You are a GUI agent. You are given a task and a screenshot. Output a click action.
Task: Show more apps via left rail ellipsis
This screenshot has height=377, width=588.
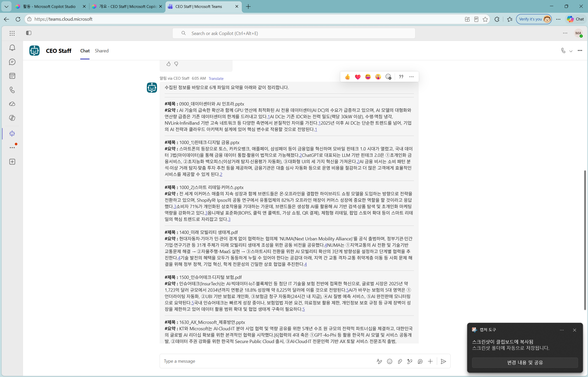pyautogui.click(x=12, y=147)
